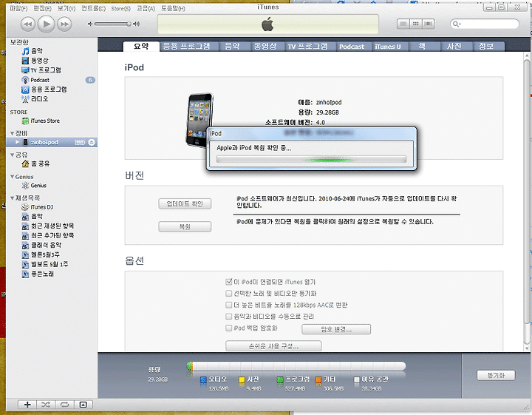Screen dimensions: 532x415
Task: Toggle shuffle at the bottom bar
Action: [46, 405]
